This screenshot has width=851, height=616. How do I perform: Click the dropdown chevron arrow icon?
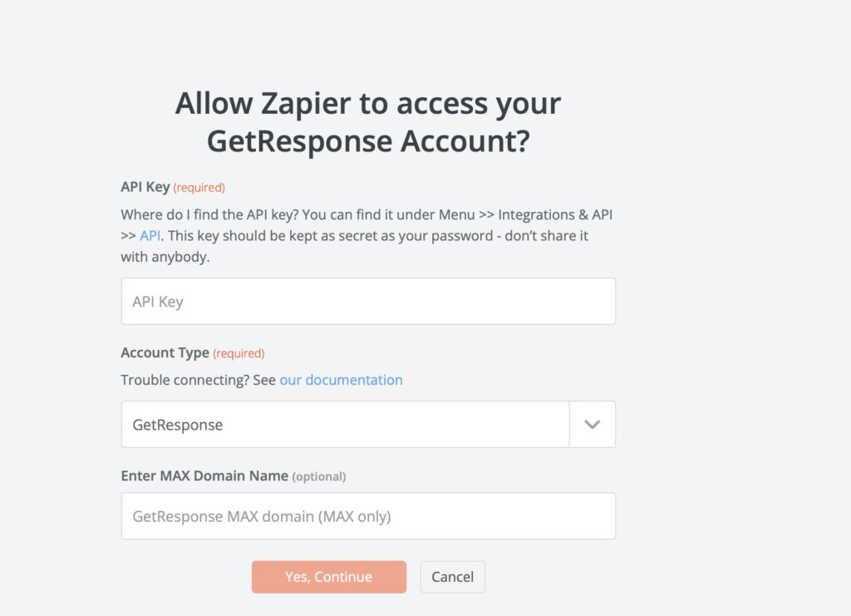(x=592, y=425)
